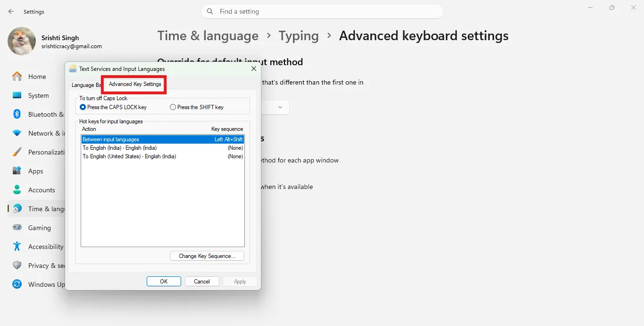Open the Home section icon

pos(17,77)
